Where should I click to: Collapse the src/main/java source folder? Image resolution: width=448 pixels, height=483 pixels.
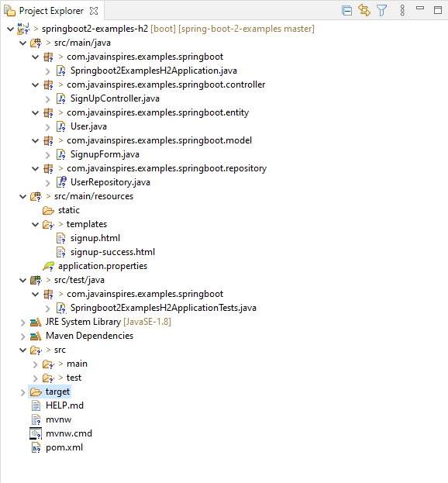[22, 43]
